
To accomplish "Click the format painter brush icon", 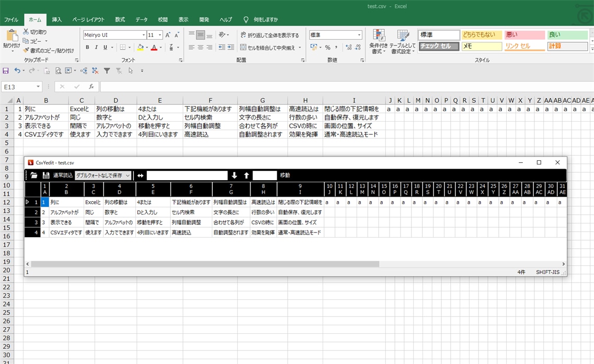I will (x=26, y=50).
